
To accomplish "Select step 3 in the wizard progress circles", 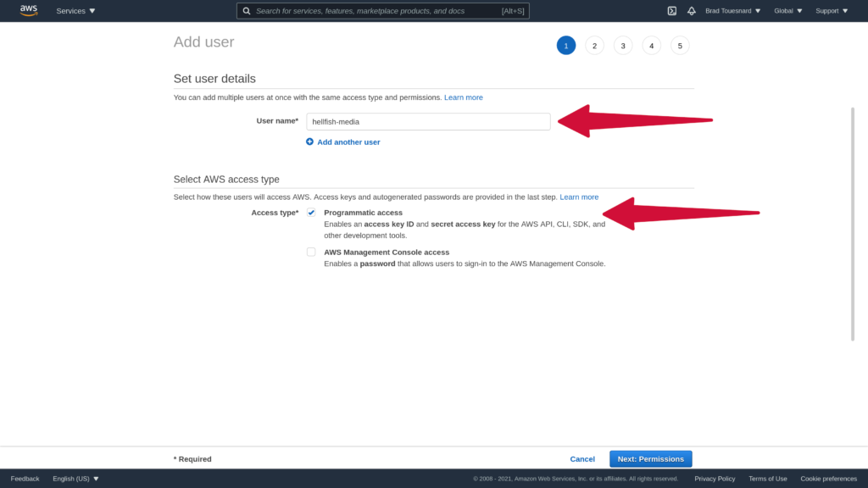I will click(x=623, y=45).
